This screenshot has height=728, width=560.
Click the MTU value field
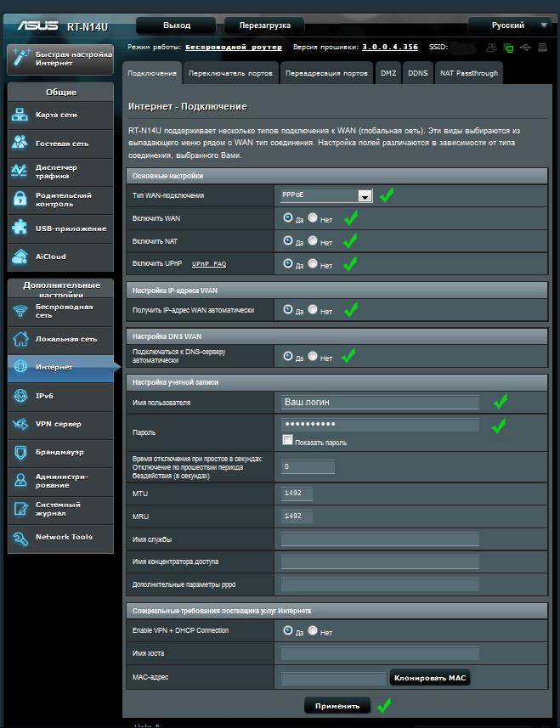[x=297, y=494]
